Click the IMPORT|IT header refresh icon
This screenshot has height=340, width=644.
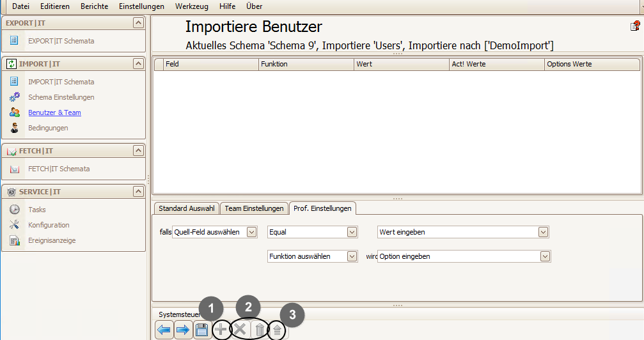(11, 64)
